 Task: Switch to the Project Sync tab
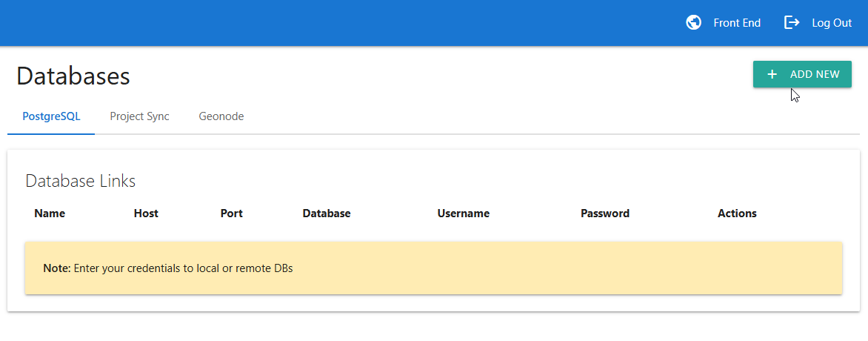(139, 116)
